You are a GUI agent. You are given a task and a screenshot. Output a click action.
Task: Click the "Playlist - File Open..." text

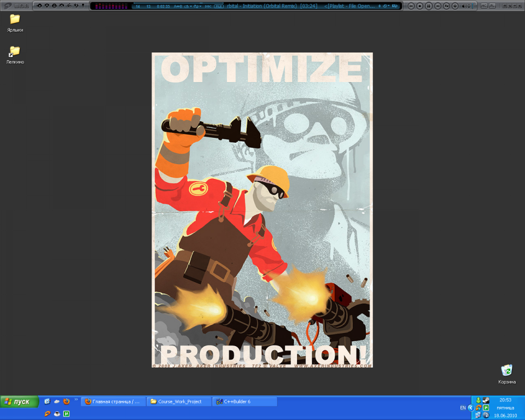tap(351, 6)
